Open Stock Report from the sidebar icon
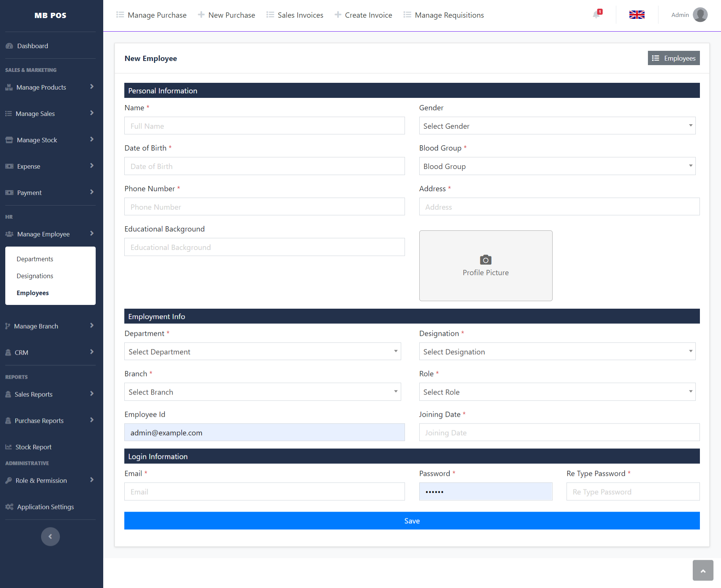Screen dimensions: 721x588 (8, 446)
